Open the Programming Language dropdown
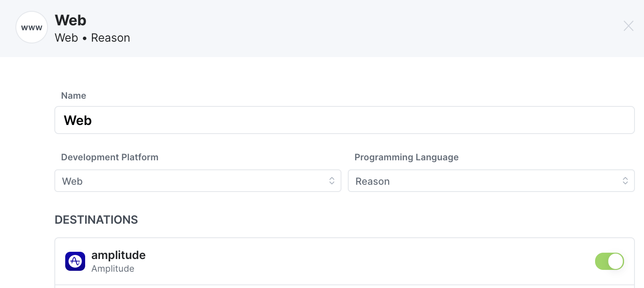 [x=491, y=181]
